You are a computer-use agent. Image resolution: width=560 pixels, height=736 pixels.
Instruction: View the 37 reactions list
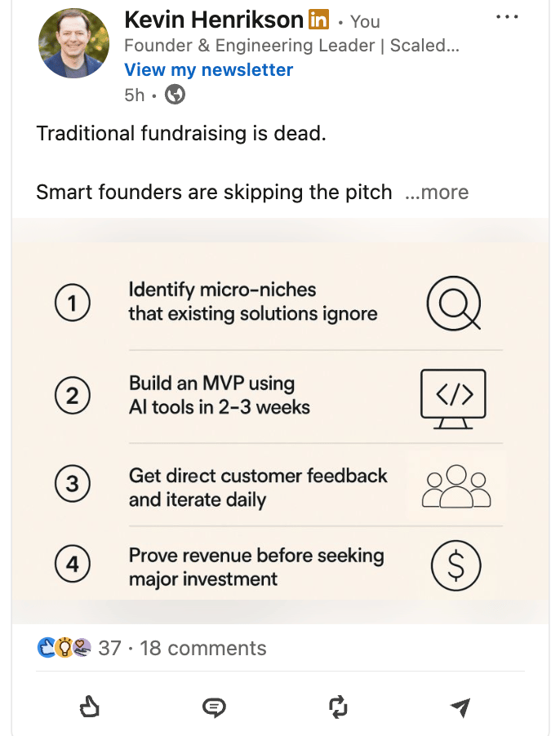click(x=110, y=648)
